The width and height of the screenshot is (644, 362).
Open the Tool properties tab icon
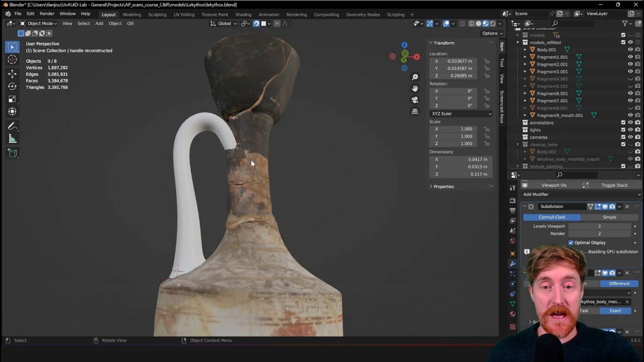[513, 188]
